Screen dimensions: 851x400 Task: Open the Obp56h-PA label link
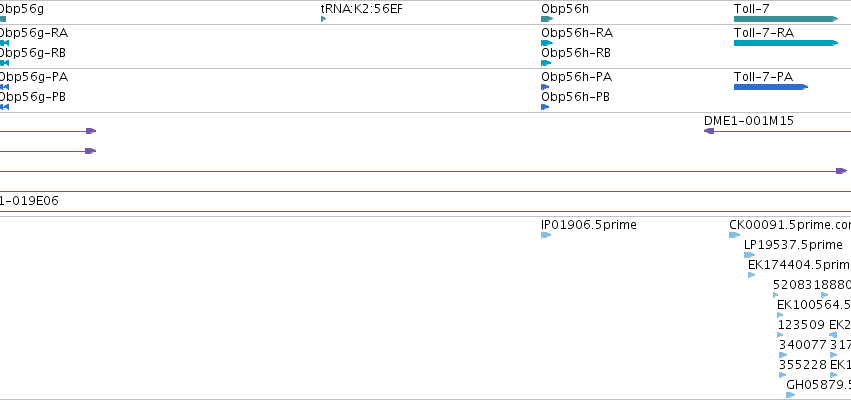coord(576,77)
